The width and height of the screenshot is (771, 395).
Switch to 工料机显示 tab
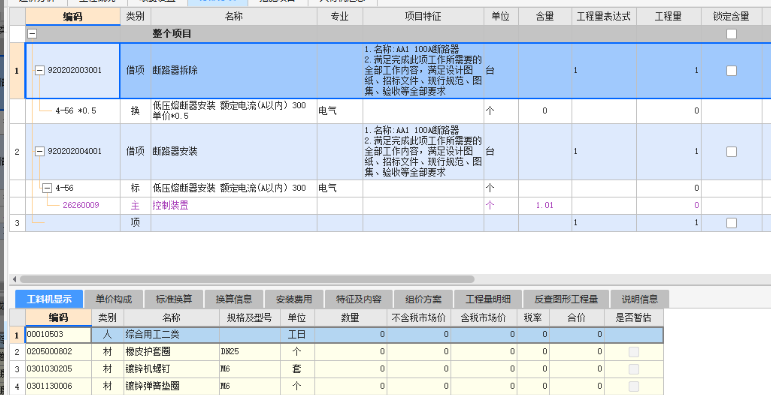(49, 299)
